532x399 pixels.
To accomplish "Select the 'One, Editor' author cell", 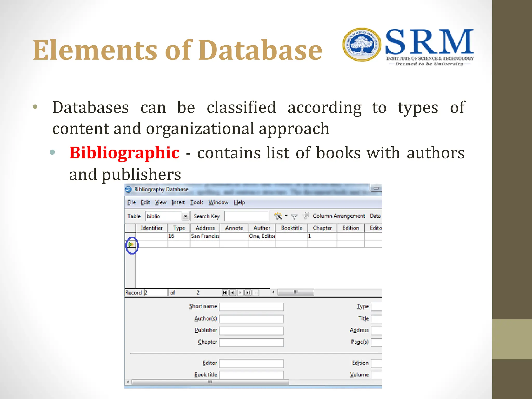I will (x=262, y=236).
